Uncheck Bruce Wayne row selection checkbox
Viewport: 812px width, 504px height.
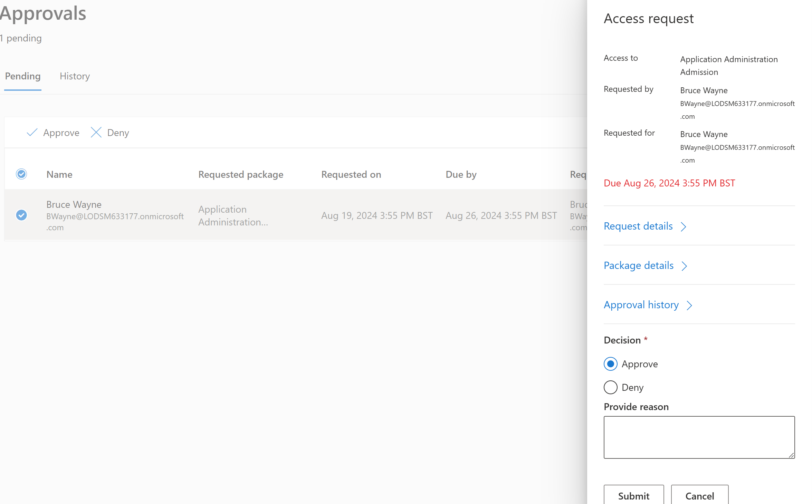point(21,215)
